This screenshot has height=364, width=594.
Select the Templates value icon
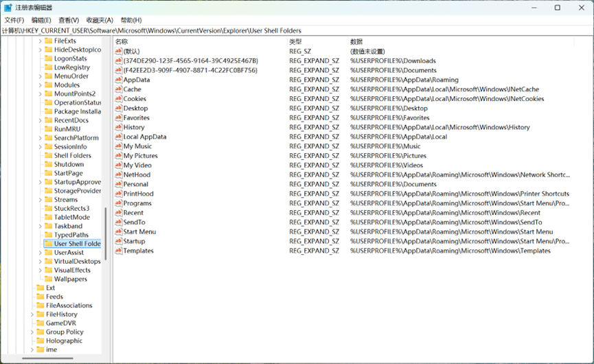pos(118,251)
